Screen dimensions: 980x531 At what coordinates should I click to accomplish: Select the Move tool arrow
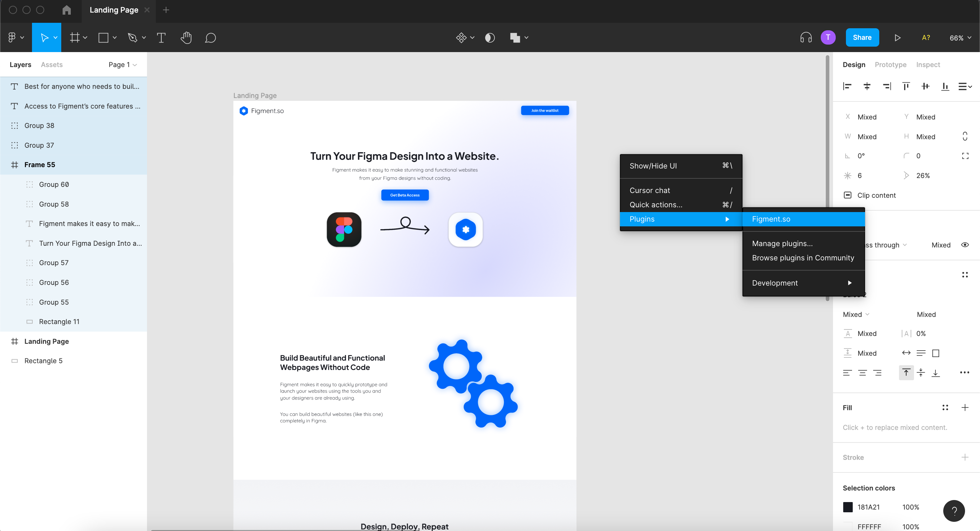45,38
